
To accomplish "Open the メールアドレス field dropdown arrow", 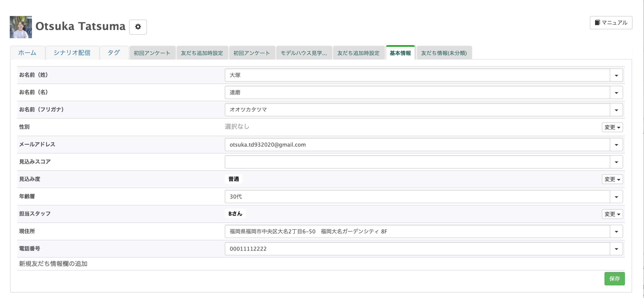I will coord(616,145).
